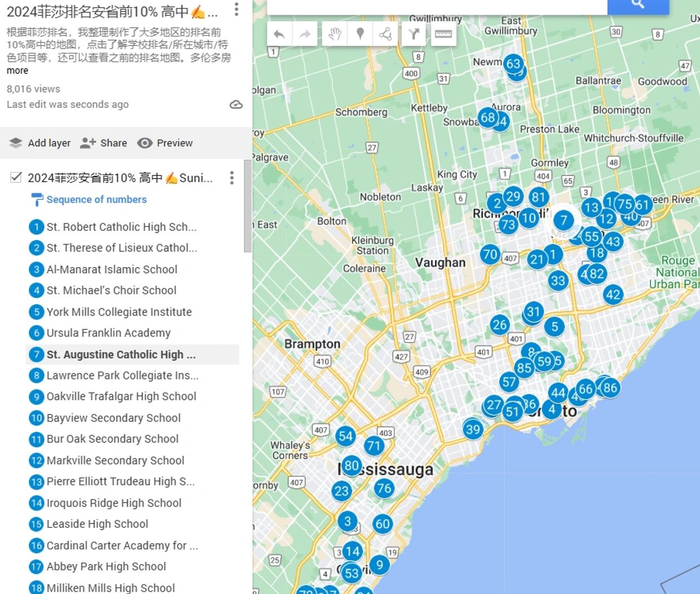The width and height of the screenshot is (700, 594).
Task: Select Al-Manarat Islamic School item
Action: [x=133, y=269]
